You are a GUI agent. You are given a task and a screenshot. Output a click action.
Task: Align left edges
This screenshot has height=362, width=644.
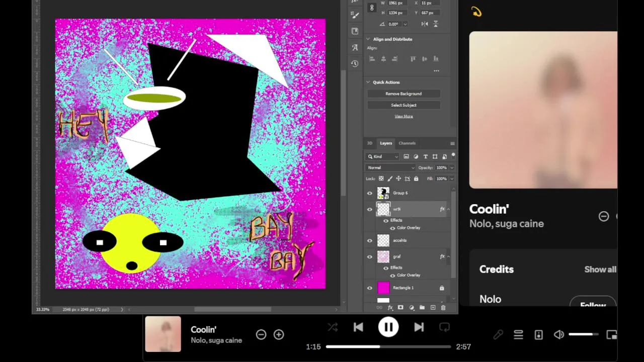pos(372,59)
